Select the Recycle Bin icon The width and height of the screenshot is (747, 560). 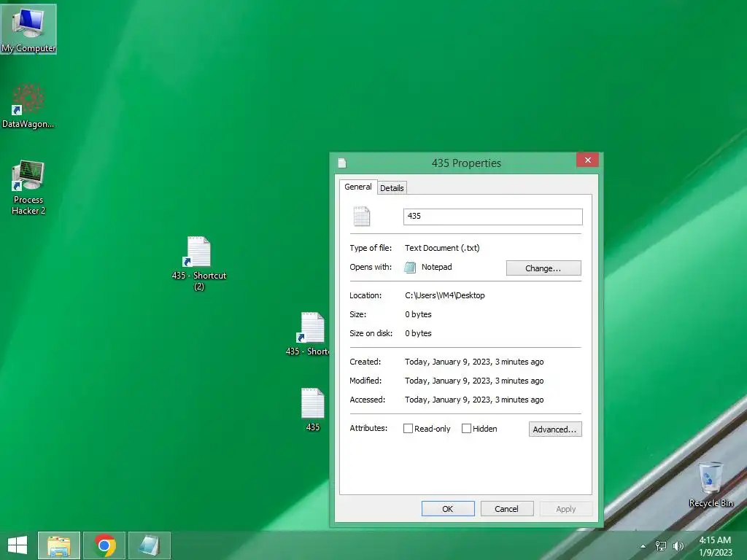[711, 484]
